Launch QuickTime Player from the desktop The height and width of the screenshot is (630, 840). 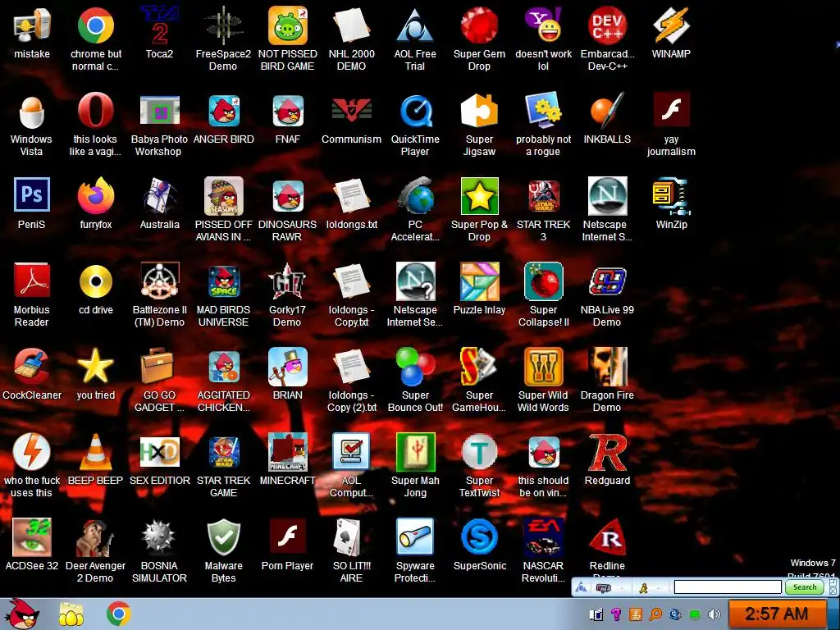pos(414,111)
